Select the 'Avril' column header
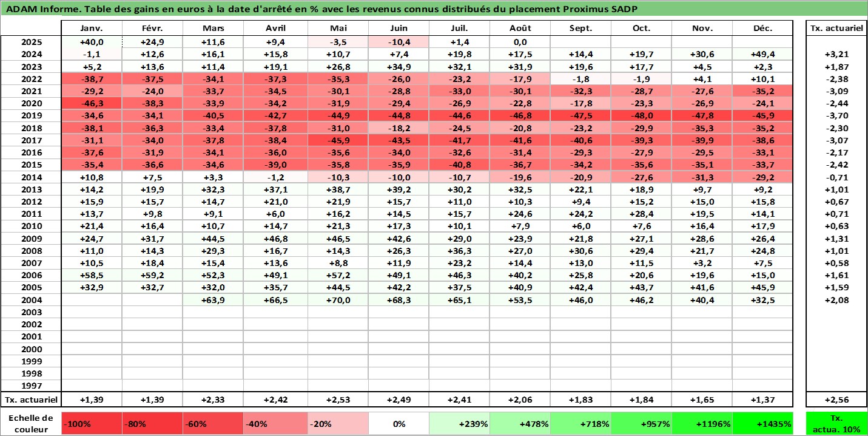Viewport: 868px width, 436px height. (276, 29)
